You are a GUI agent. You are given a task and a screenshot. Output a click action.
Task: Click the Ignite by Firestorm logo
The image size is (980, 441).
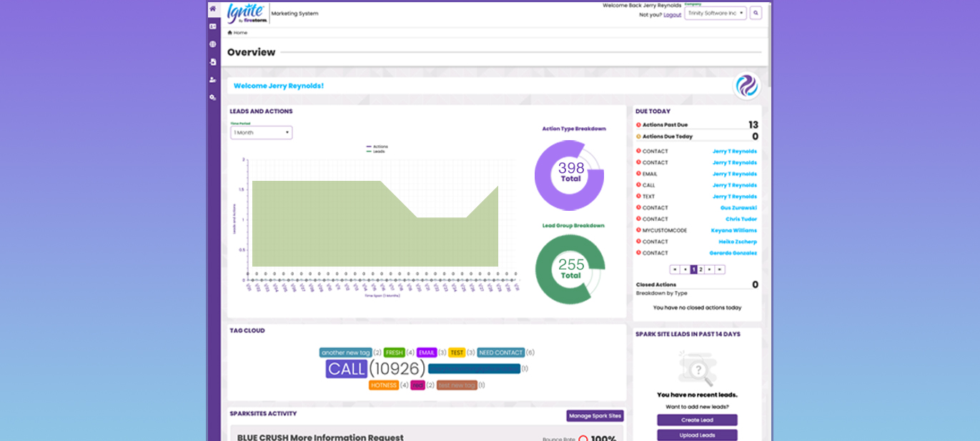click(x=247, y=14)
